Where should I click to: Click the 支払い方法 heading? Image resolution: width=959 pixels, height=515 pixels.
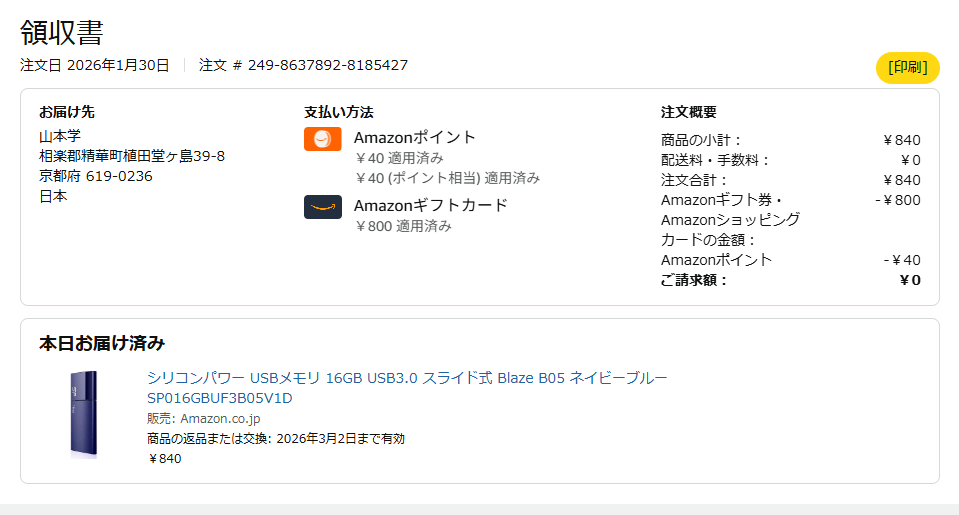coord(339,112)
